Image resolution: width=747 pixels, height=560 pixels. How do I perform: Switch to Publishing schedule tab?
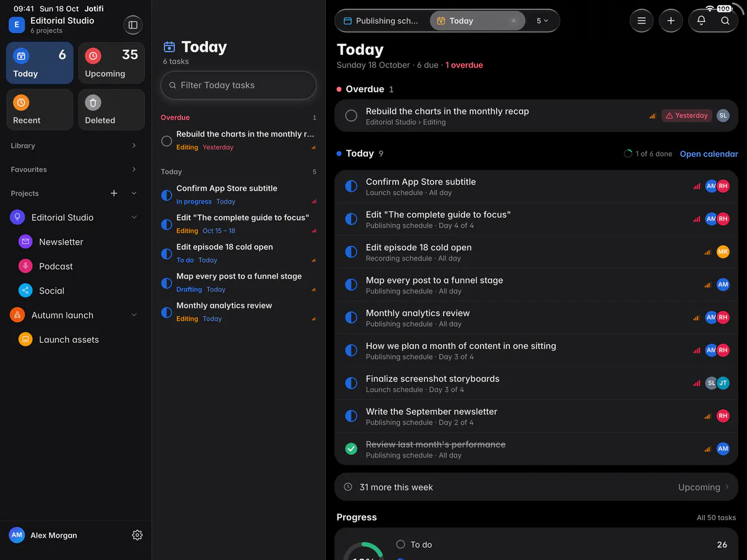point(381,21)
